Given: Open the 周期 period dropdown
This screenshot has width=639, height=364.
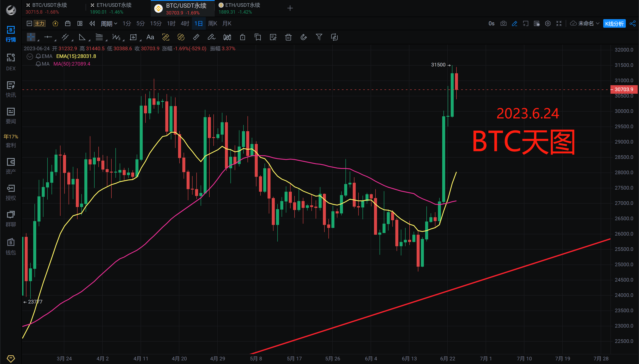Looking at the screenshot, I should click(109, 23).
